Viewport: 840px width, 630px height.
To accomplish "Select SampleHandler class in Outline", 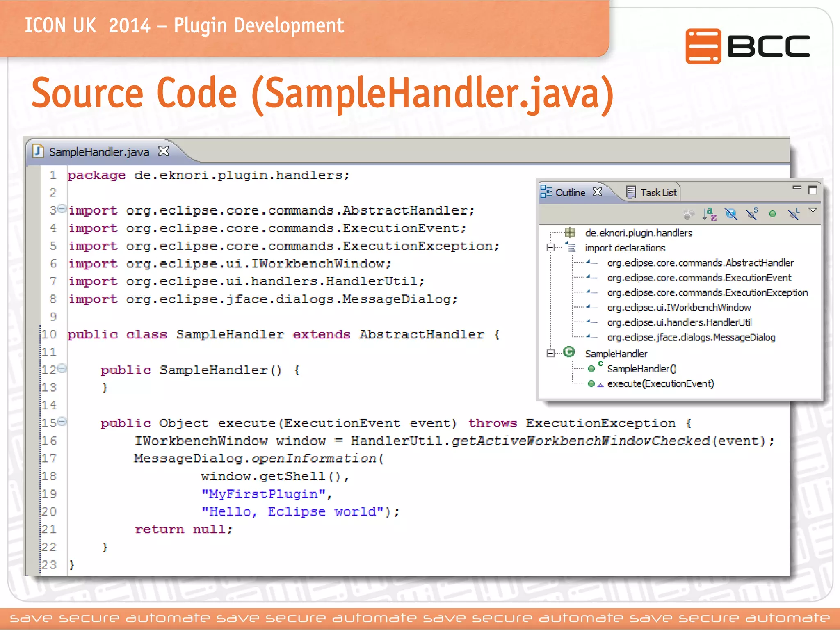I will tap(616, 354).
